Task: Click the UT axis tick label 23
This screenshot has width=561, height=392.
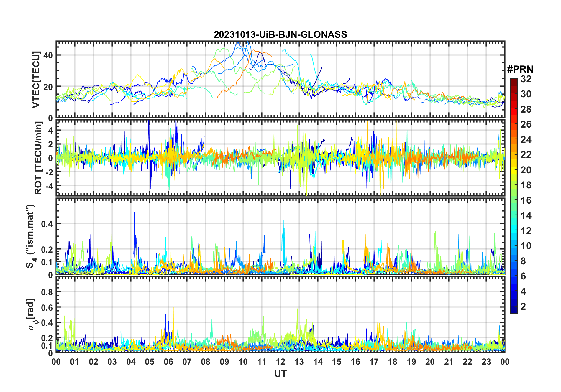Action: click(486, 362)
